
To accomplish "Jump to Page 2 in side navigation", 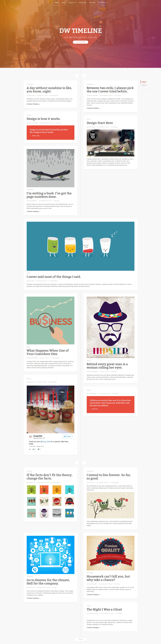I will tap(144, 85).
